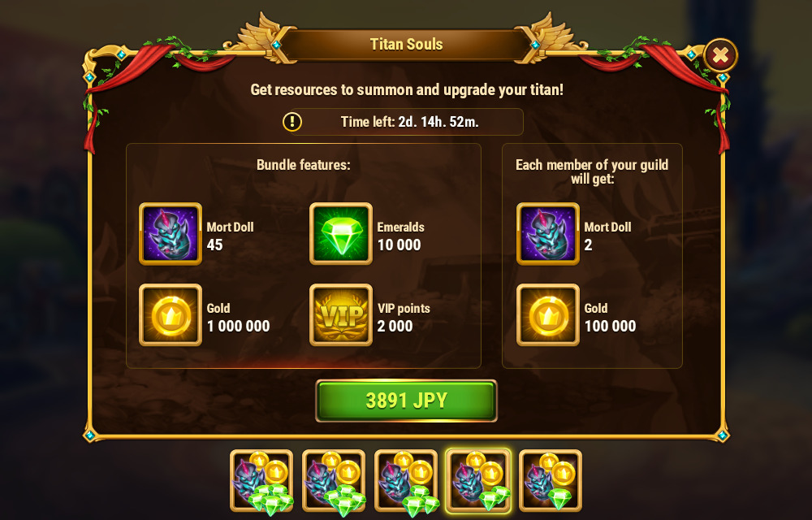Select the fifth bundle thumbnail with single emerald
This screenshot has height=520, width=812.
pos(551,481)
